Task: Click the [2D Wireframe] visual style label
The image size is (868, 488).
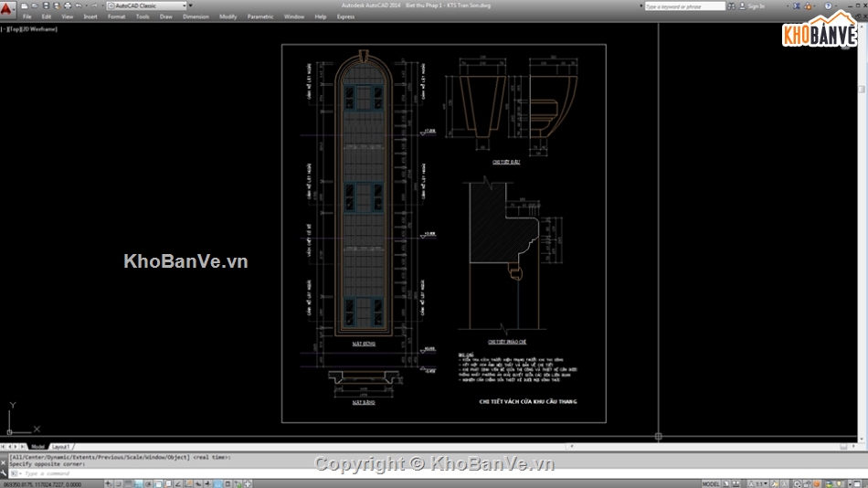Action: tap(38, 29)
